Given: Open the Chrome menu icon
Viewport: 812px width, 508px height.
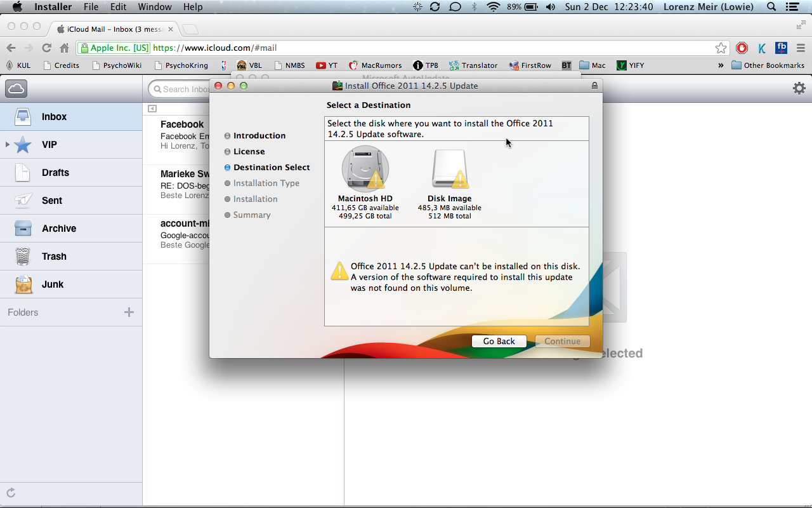Looking at the screenshot, I should tap(801, 48).
